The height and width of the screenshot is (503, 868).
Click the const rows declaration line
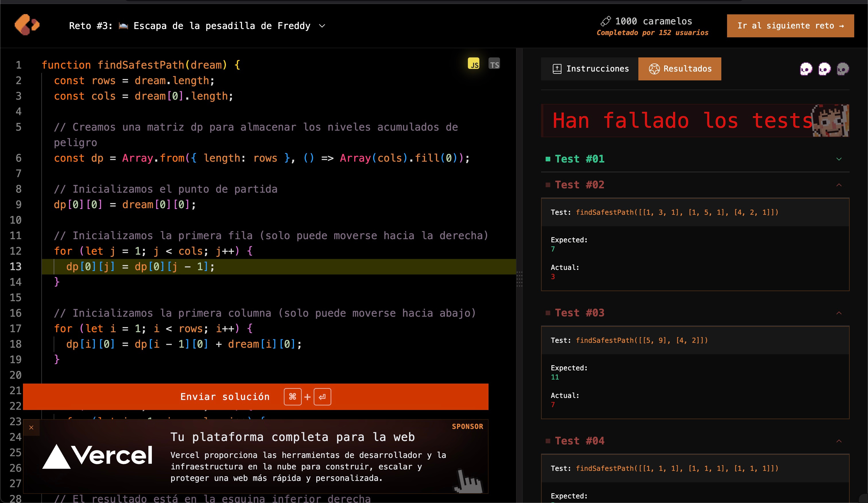pos(134,80)
